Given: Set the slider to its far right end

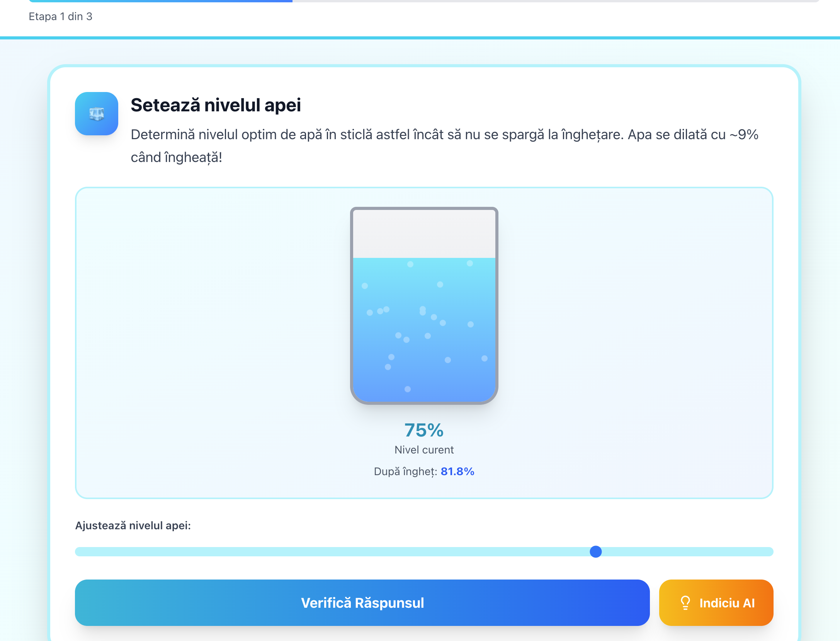Looking at the screenshot, I should coord(771,552).
